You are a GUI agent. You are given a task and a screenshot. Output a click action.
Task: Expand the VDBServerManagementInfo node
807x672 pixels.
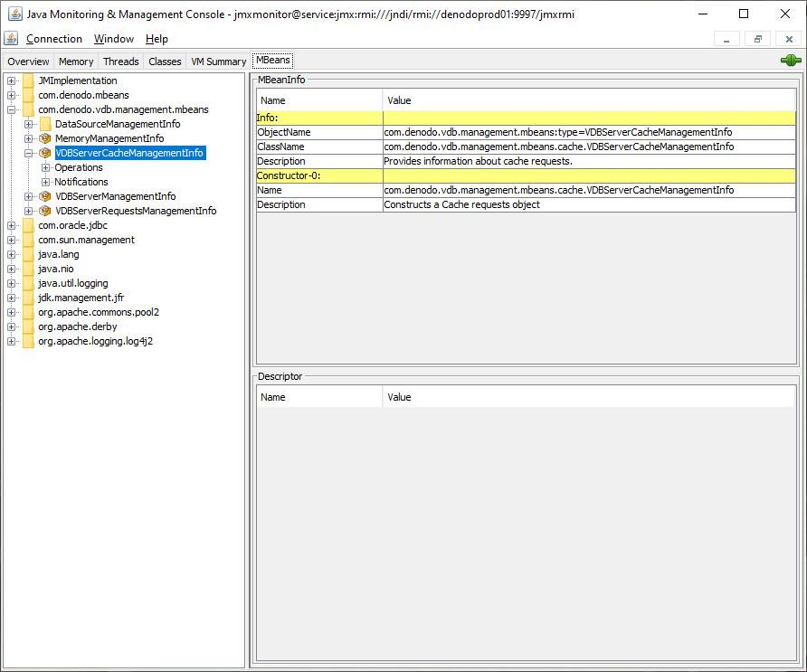click(x=29, y=196)
